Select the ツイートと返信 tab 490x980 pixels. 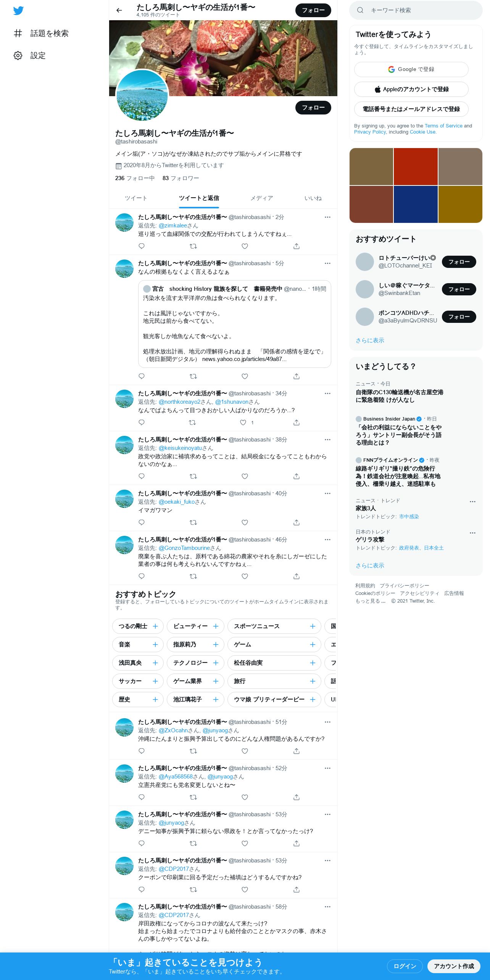[x=199, y=198]
